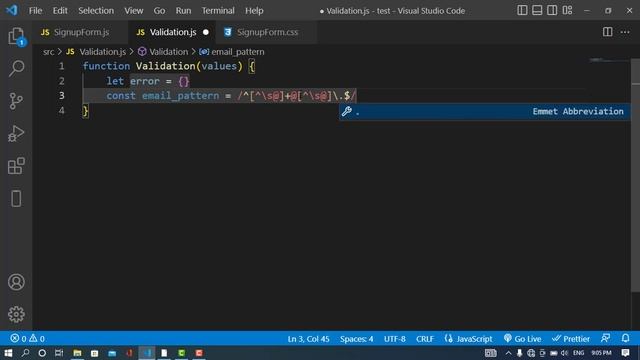The height and width of the screenshot is (360, 640).
Task: Open the Source Control view
Action: click(x=16, y=101)
